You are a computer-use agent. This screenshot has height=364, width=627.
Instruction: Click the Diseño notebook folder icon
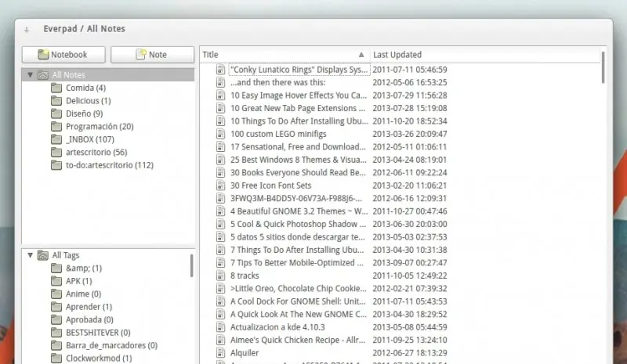pos(56,114)
